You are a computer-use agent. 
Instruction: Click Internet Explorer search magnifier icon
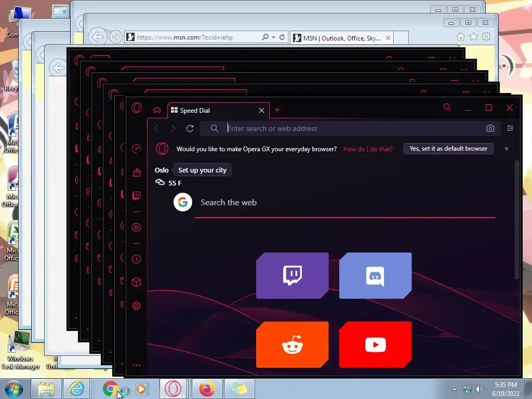click(x=265, y=37)
